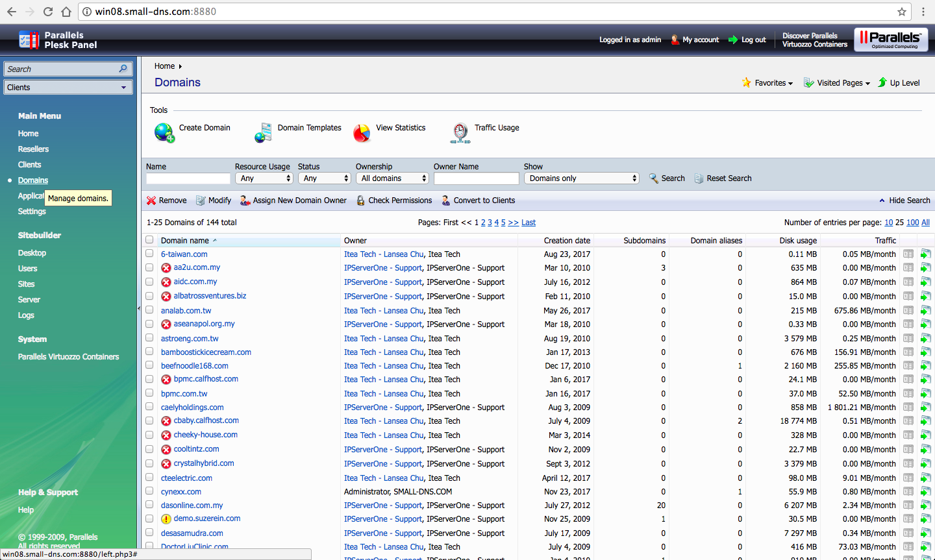Click the View Statistics pie chart icon
The height and width of the screenshot is (560, 935).
pyautogui.click(x=362, y=132)
